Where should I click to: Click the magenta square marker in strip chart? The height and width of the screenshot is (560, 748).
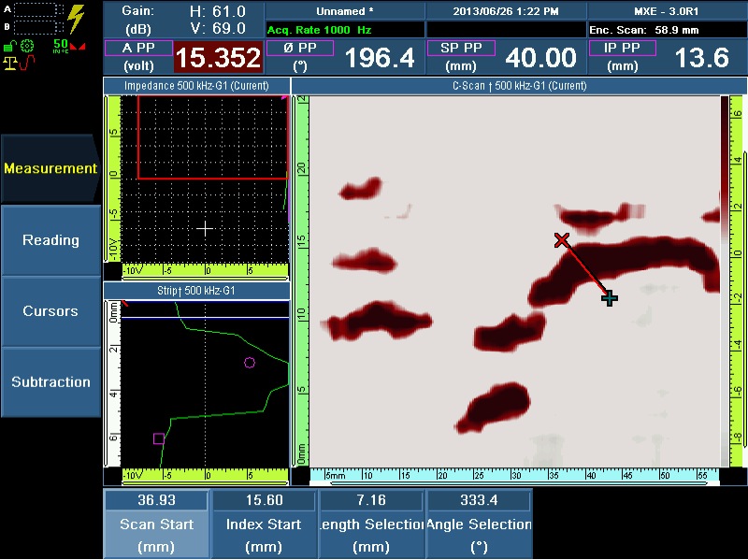tap(159, 438)
